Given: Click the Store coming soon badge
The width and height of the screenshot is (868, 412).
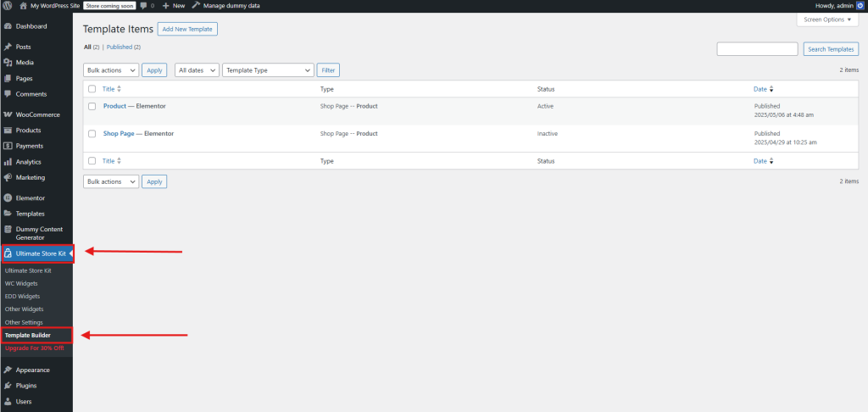Looking at the screenshot, I should tap(110, 6).
